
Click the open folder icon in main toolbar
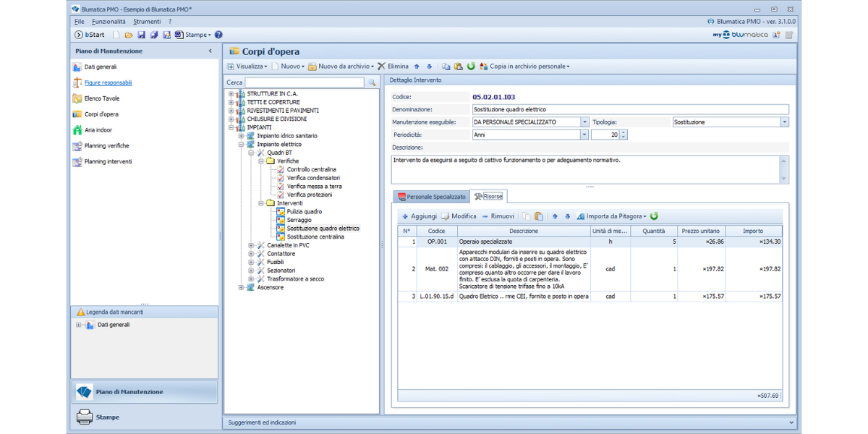(x=129, y=35)
